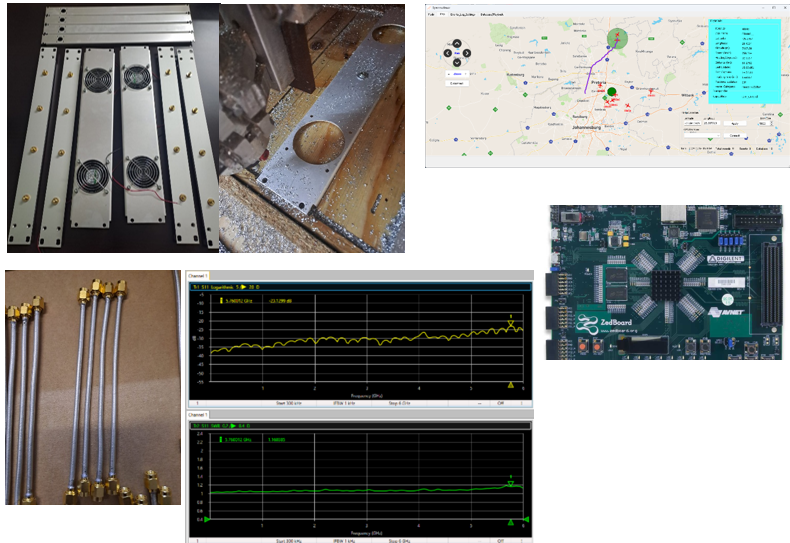Open the File menu in the map window
The width and height of the screenshot is (790, 543).
(431, 12)
